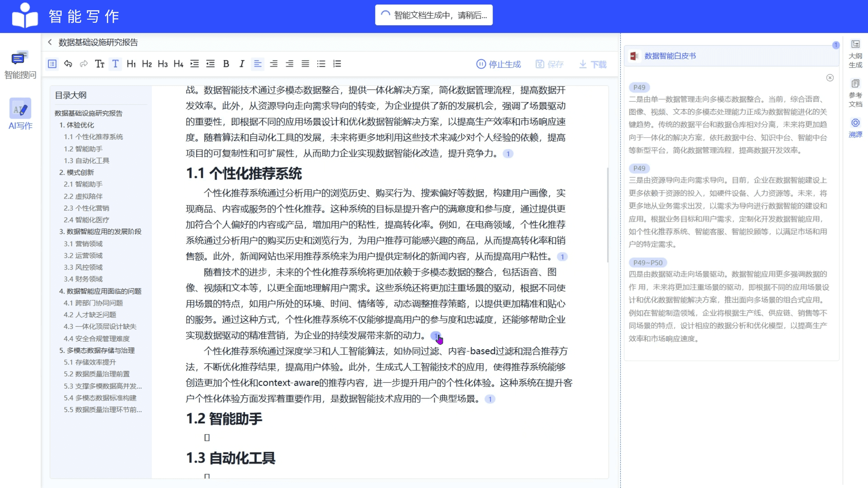Toggle bold formatting
This screenshot has width=868, height=488.
pos(226,64)
